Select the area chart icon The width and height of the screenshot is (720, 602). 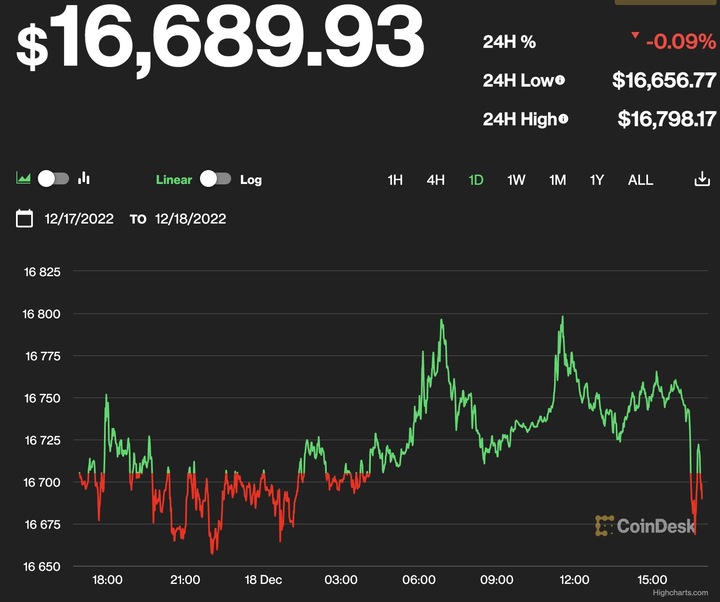point(23,178)
